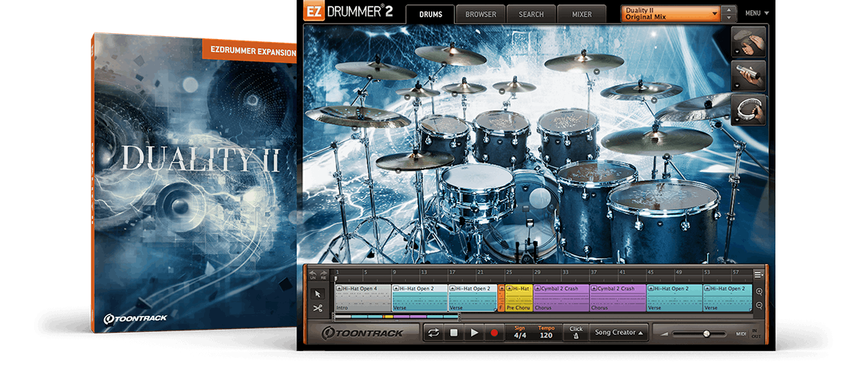This screenshot has width=868, height=374.
Task: Select the Verse clip starting at bar 45
Action: tap(675, 297)
